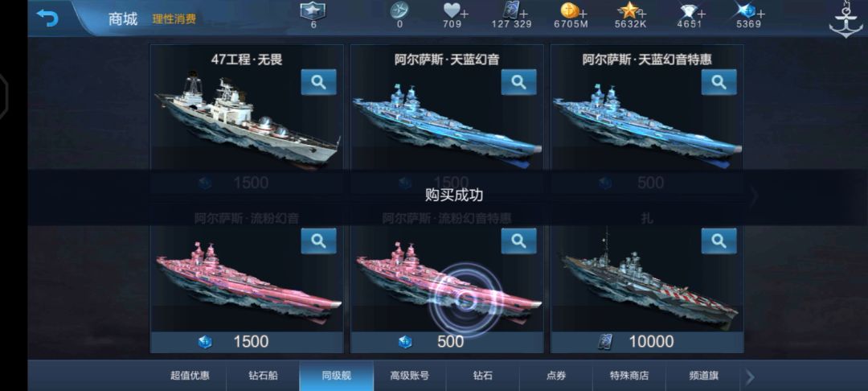This screenshot has height=391, width=868.
Task: Open the 高级账号 tab
Action: (x=410, y=376)
